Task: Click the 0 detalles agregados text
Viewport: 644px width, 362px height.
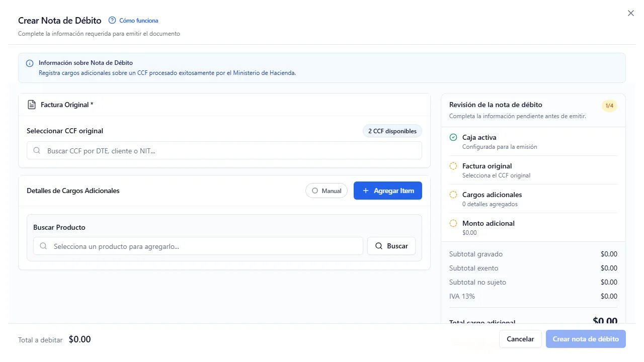Action: click(490, 204)
